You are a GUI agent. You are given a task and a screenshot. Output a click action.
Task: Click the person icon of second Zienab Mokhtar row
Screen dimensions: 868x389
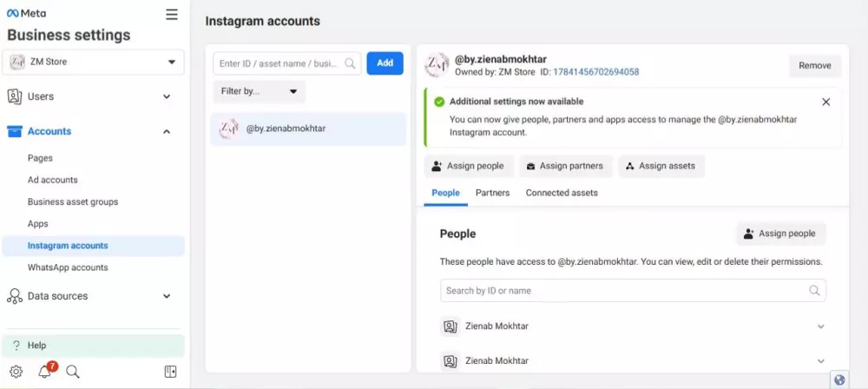(x=450, y=360)
